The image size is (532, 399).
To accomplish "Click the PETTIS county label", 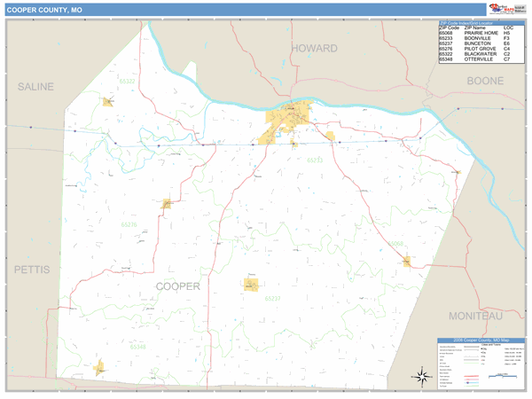I will click(x=31, y=268).
